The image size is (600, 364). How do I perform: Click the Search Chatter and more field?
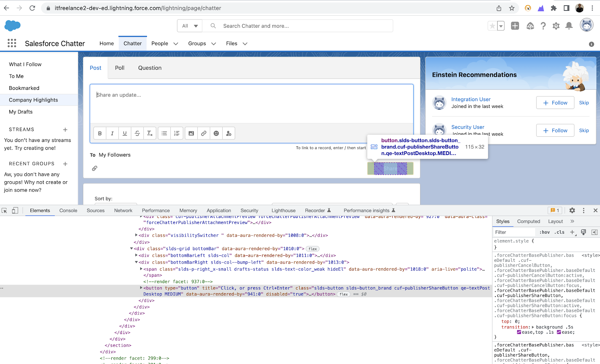[x=298, y=26]
